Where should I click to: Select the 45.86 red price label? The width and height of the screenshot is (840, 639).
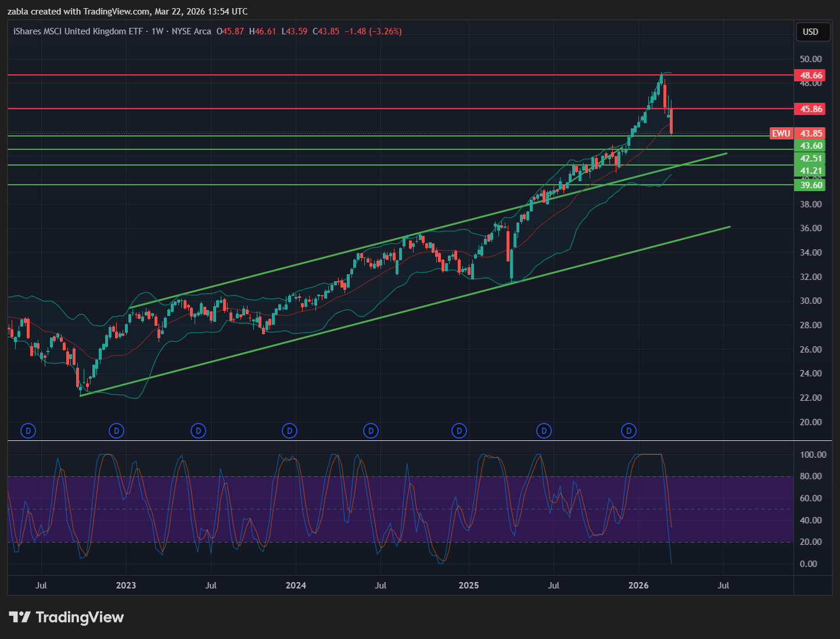(811, 109)
